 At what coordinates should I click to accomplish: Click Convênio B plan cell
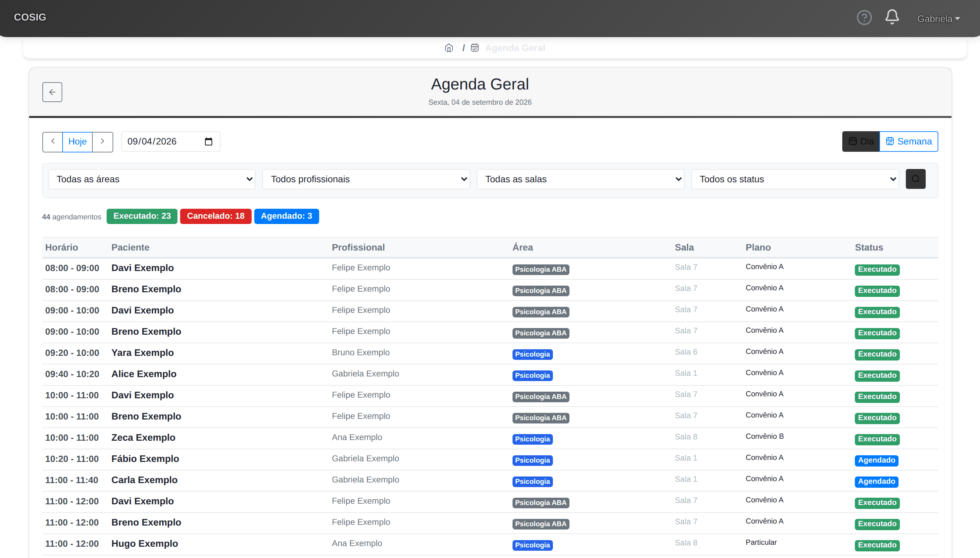(764, 436)
